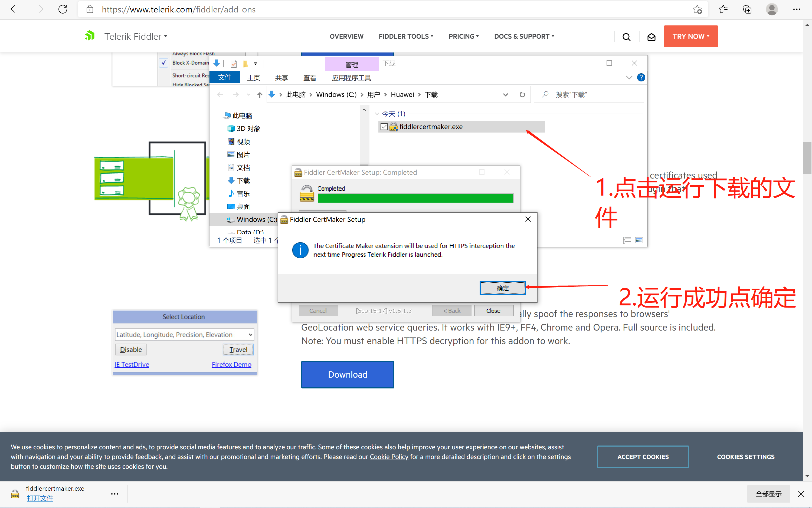Screen dimensions: 812x508
Task: Open the Latitude, Longitude combo box
Action: pos(184,335)
